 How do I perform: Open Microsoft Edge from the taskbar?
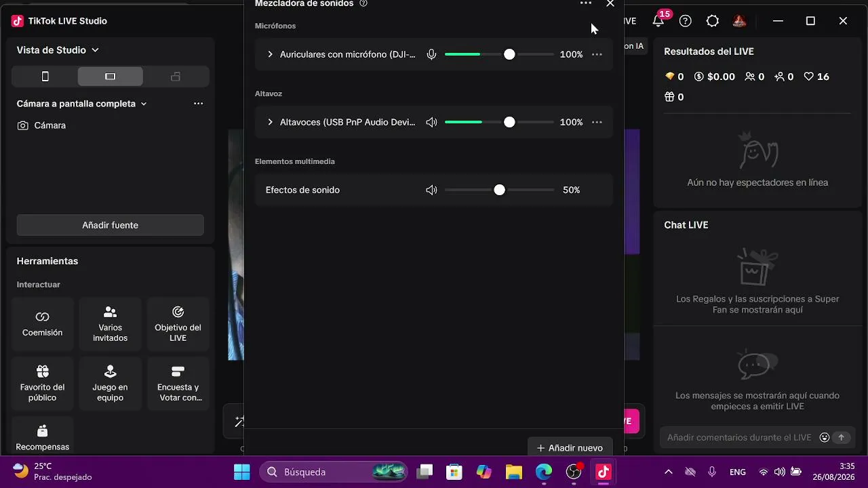(x=544, y=472)
